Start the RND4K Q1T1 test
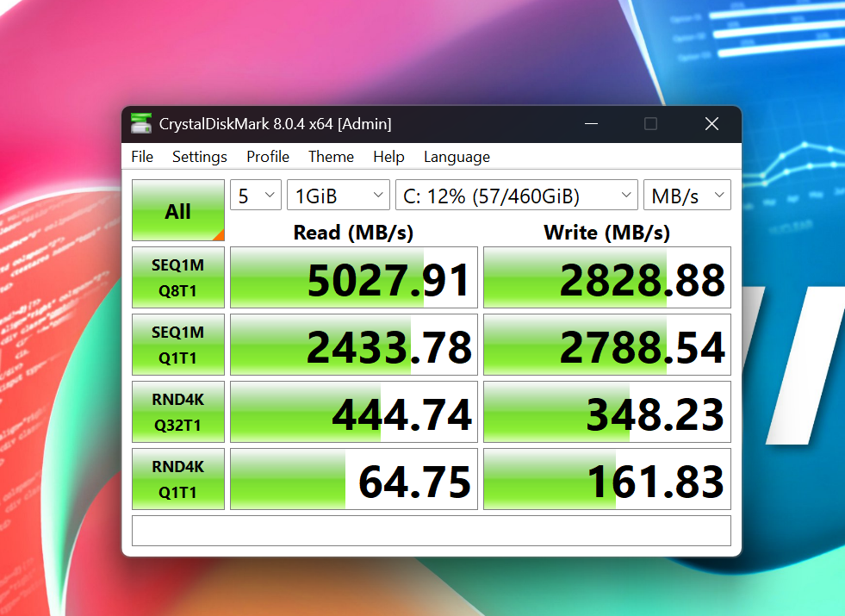The image size is (845, 616). point(177,479)
